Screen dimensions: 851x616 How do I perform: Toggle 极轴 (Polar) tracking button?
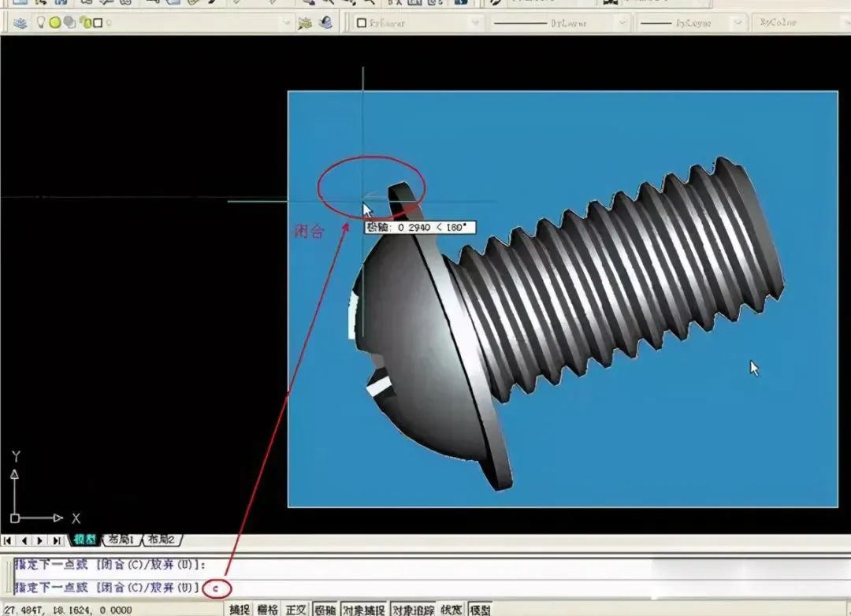325,610
